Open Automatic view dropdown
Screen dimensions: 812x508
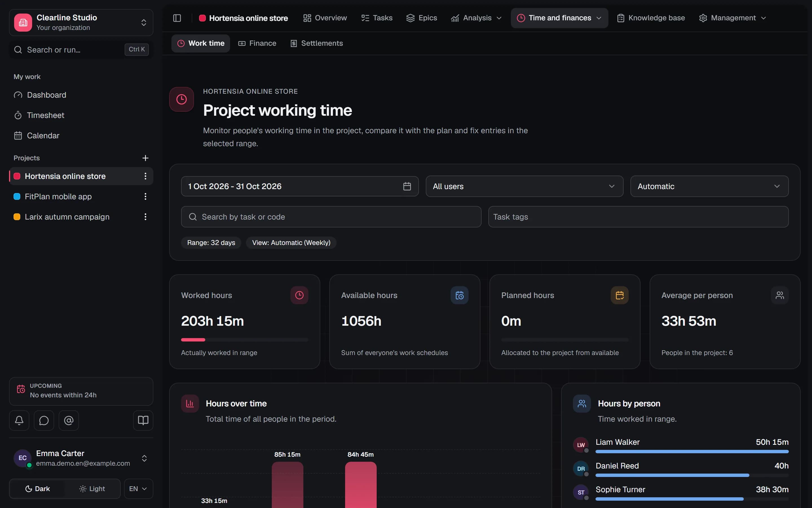(709, 186)
